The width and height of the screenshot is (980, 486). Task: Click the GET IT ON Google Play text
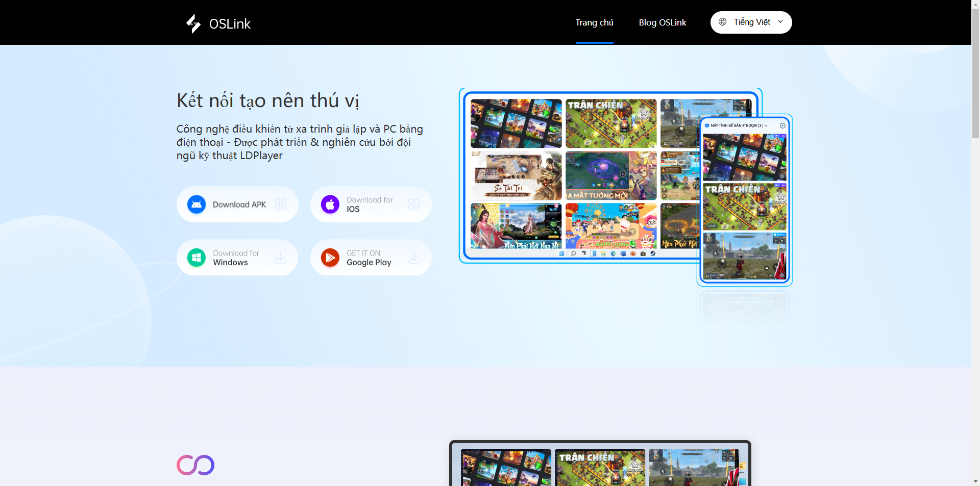tap(369, 258)
